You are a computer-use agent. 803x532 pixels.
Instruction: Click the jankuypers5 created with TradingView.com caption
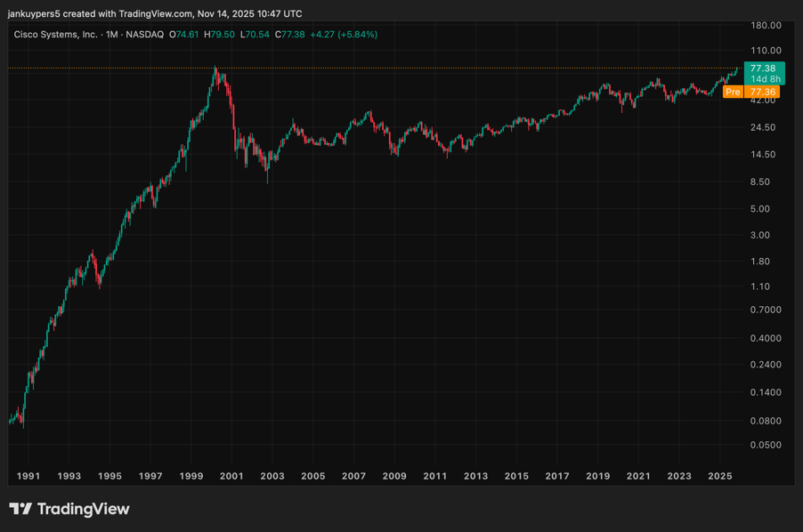click(x=155, y=14)
